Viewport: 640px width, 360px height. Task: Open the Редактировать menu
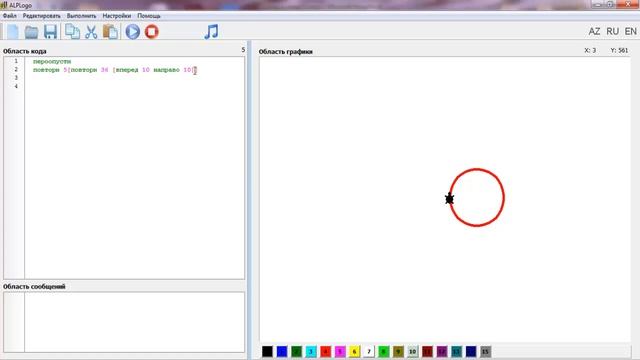coord(42,16)
